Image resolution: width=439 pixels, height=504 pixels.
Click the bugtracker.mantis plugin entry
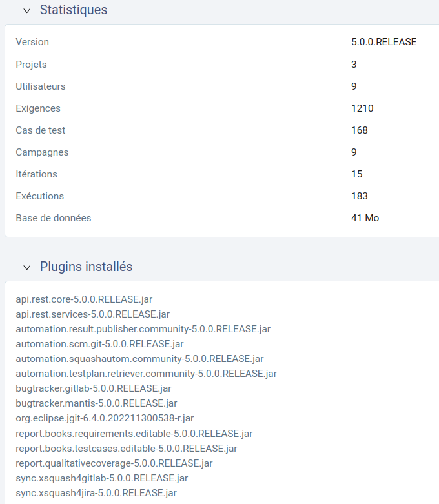point(96,403)
